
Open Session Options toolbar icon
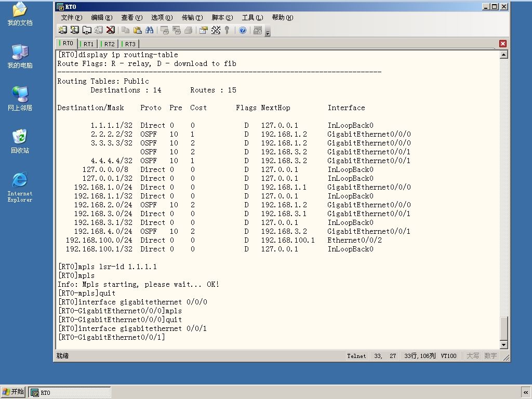click(203, 30)
